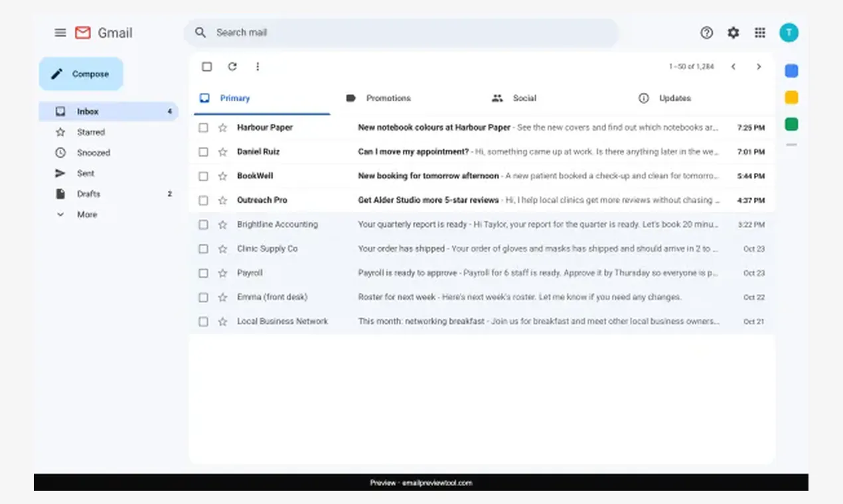Star the Brightline Accounting email

[222, 225]
